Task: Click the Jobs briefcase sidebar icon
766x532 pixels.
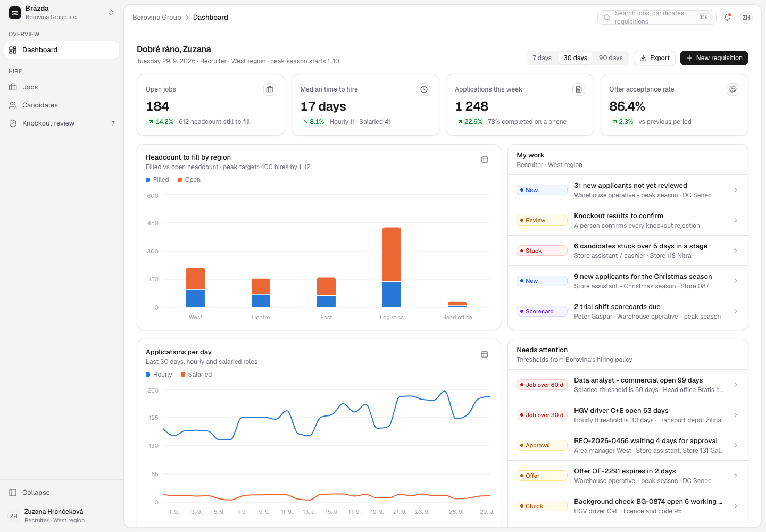Action: click(13, 87)
